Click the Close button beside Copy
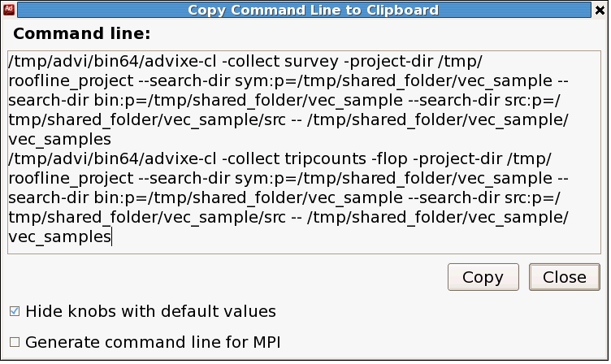Image resolution: width=611 pixels, height=364 pixels. pyautogui.click(x=564, y=277)
